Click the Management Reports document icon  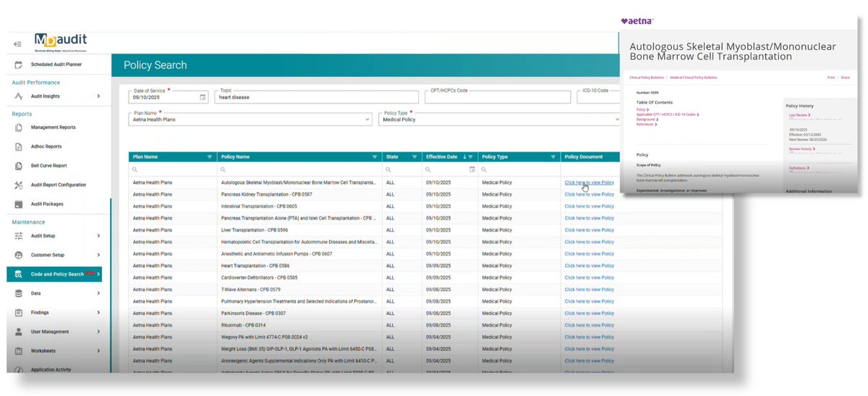[18, 127]
